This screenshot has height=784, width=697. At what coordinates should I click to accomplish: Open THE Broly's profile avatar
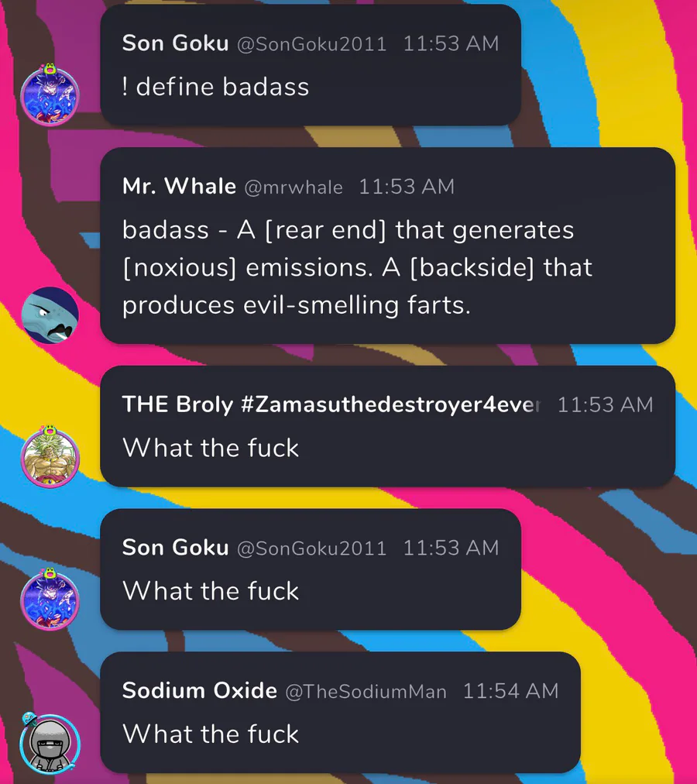(x=50, y=458)
